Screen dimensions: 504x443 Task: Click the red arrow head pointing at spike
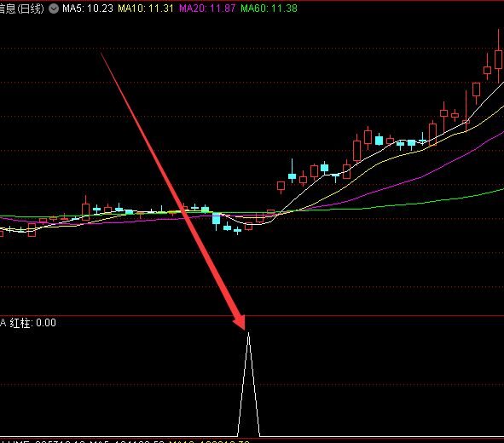tap(240, 322)
